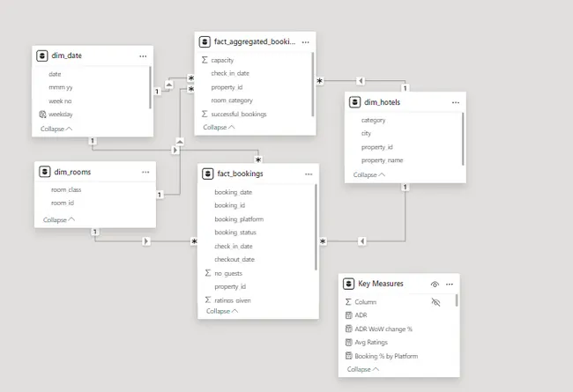Click the weekday calculated column icon
This screenshot has height=392, width=573.
click(x=42, y=115)
